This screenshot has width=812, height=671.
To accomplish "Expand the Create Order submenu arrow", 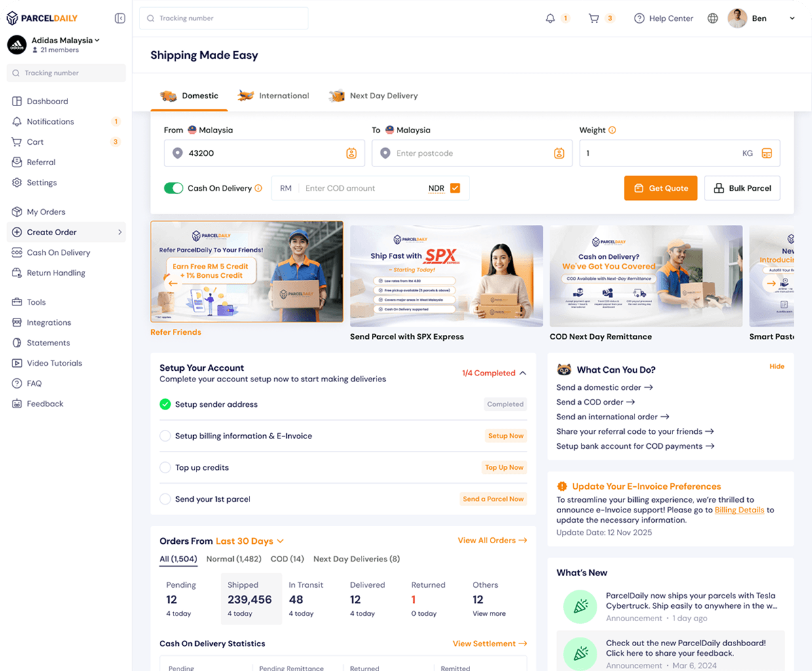I will [120, 232].
